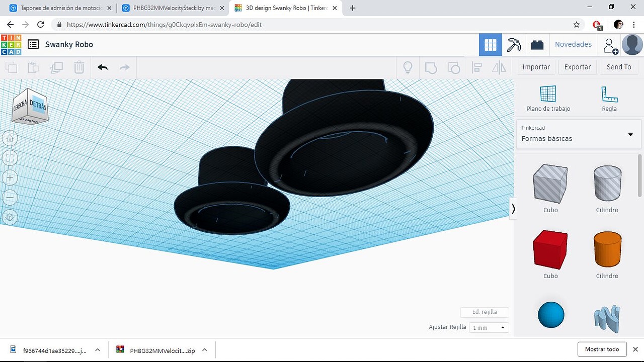The image size is (644, 362).
Task: Click the Paste tool icon
Action: coord(33,67)
